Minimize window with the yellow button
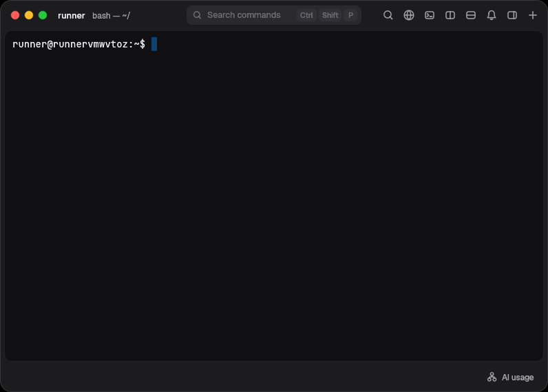The height and width of the screenshot is (392, 548). click(29, 15)
